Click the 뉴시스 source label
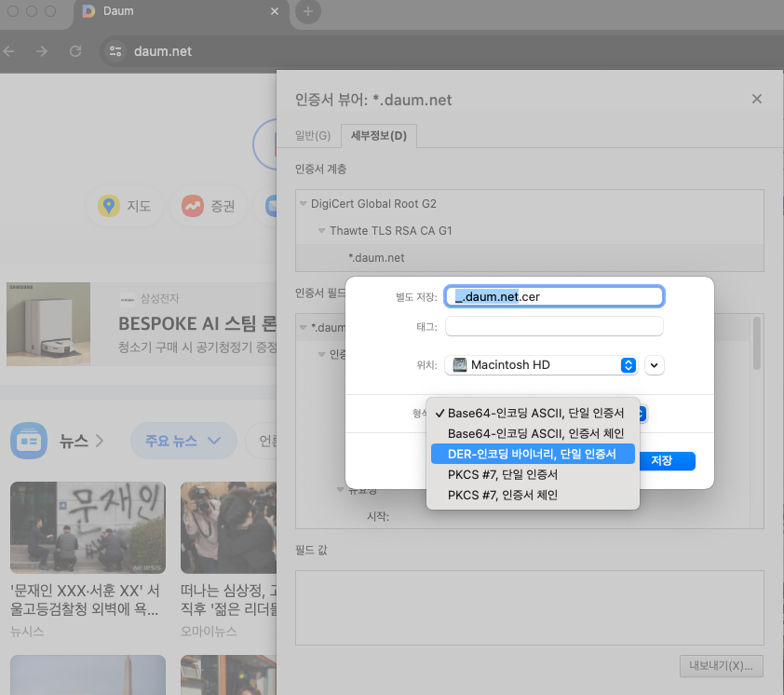 27,632
